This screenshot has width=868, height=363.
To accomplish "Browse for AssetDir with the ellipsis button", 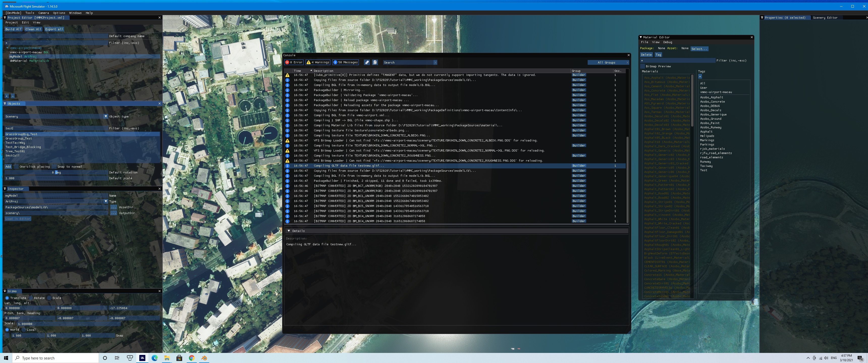I will (113, 207).
